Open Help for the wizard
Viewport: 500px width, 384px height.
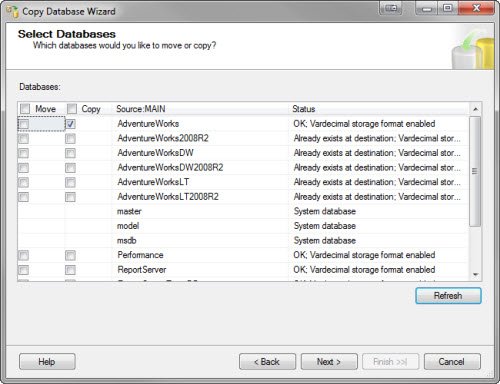coord(47,362)
